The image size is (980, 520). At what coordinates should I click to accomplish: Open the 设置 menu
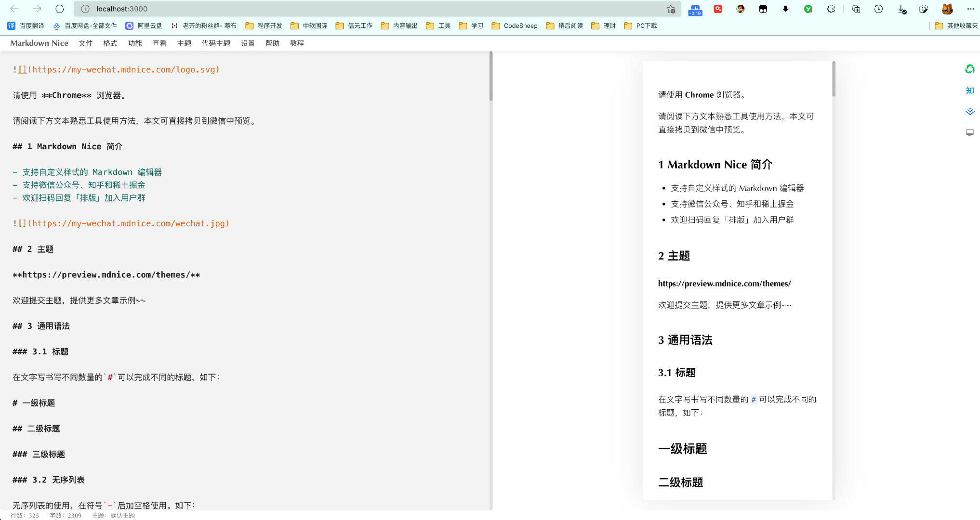click(x=247, y=43)
